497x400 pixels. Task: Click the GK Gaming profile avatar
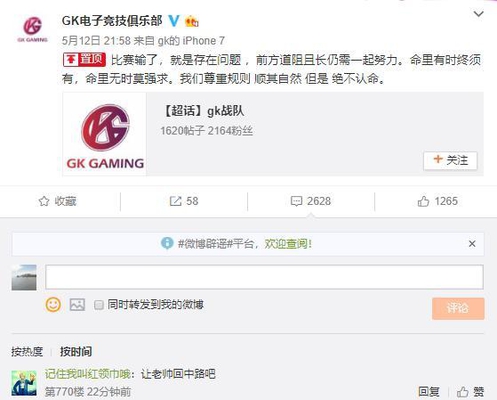[32, 29]
